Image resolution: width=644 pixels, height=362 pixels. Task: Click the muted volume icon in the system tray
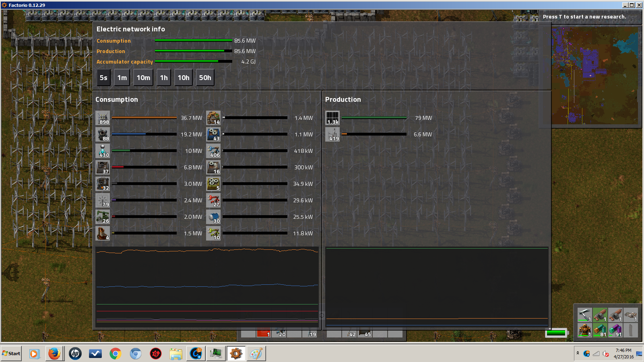[605, 354]
